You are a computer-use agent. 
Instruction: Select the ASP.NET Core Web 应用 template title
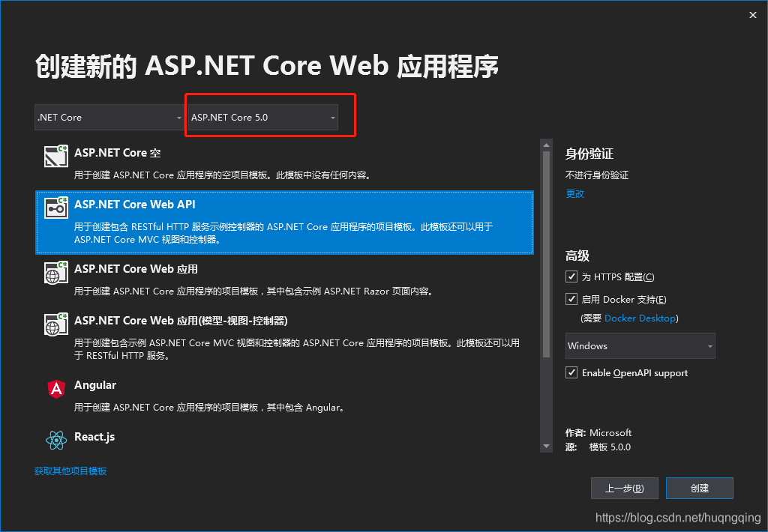136,269
